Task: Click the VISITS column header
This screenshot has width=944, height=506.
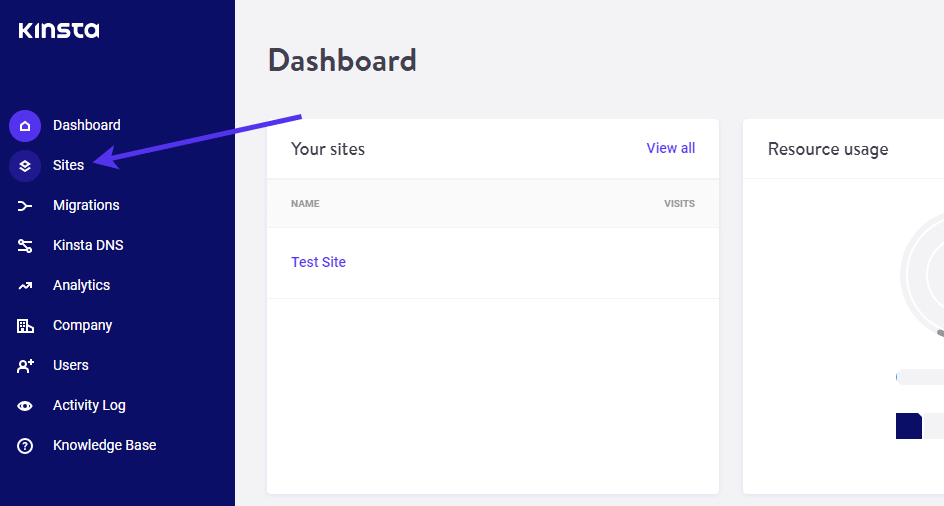Action: click(679, 204)
